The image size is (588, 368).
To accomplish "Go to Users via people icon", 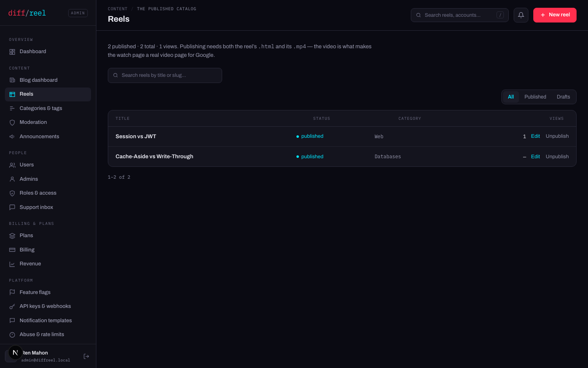I will [12, 165].
